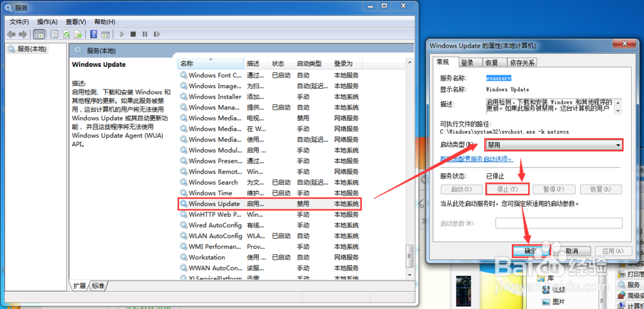
Task: Select the WWAN AutoCon... service row
Action: [x=270, y=268]
